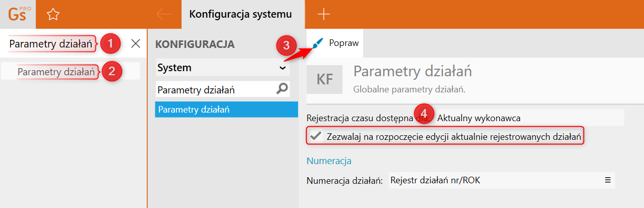644x208 pixels.
Task: Click the Popraw button label
Action: (x=344, y=43)
